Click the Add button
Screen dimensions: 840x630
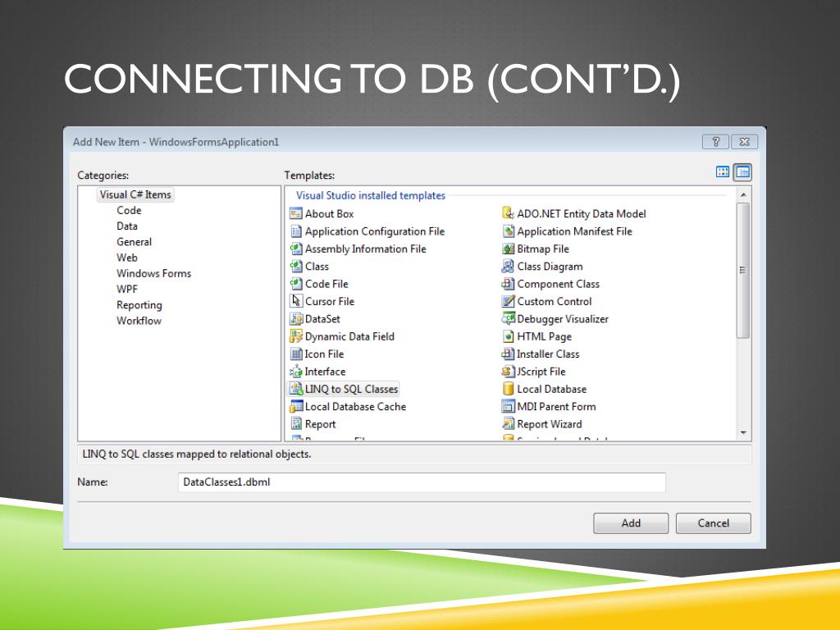[x=631, y=523]
